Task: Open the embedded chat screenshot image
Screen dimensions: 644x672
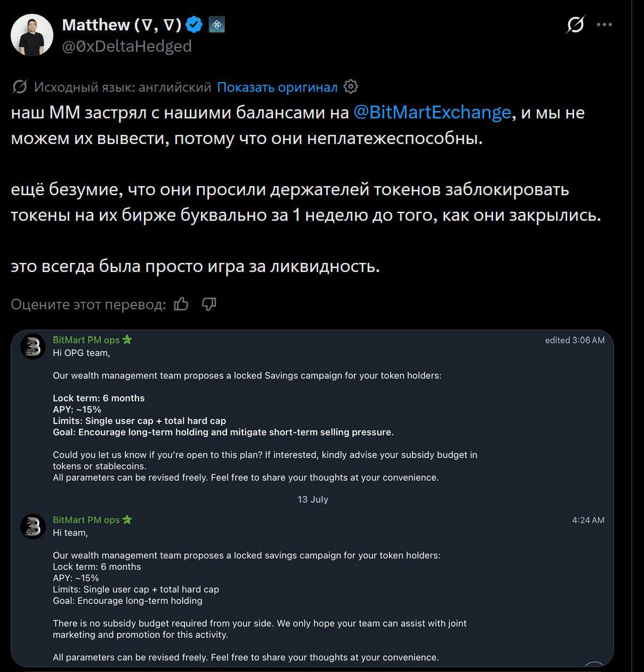Action: tap(312, 498)
